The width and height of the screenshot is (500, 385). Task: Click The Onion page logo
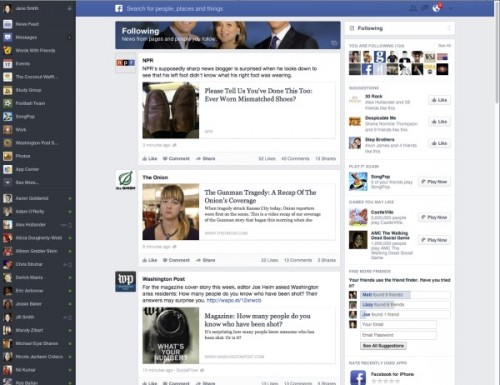(125, 180)
